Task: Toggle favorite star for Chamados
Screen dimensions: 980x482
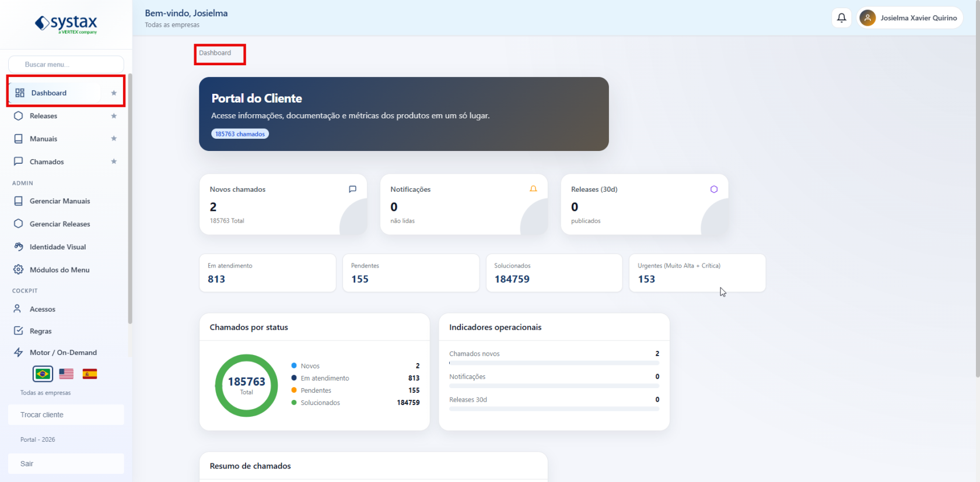Action: [x=114, y=161]
